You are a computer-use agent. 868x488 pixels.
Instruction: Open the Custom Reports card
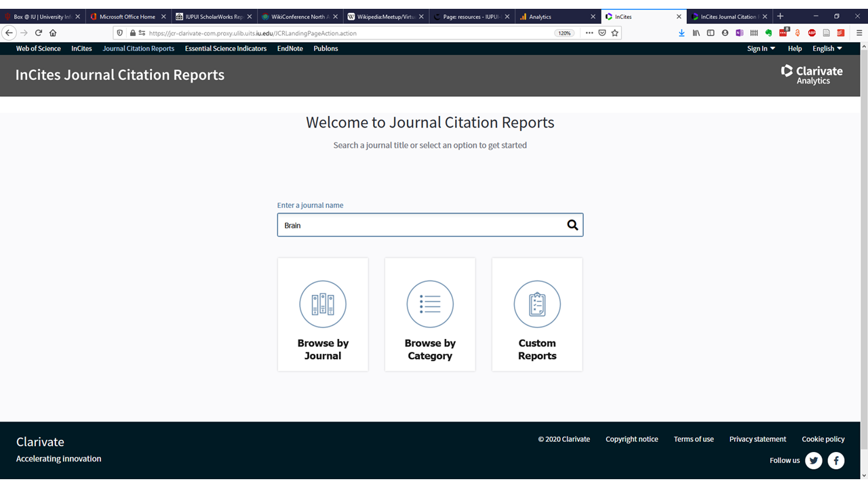tap(537, 314)
